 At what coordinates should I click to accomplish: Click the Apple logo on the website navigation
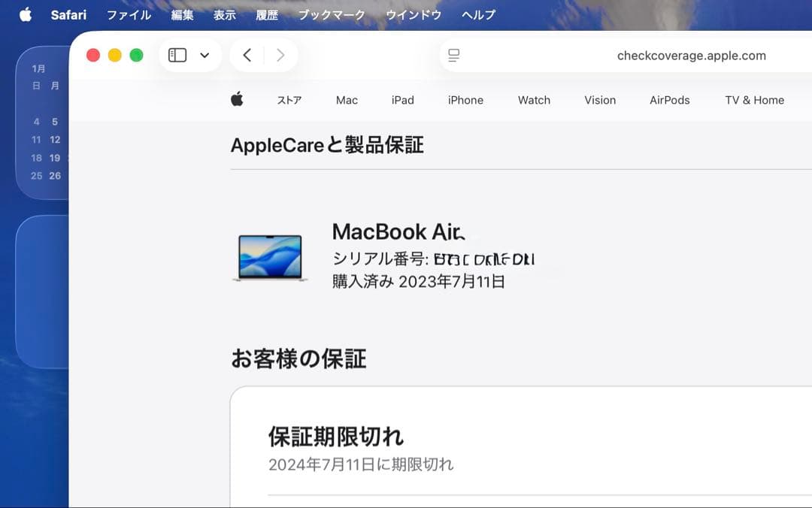pos(237,99)
